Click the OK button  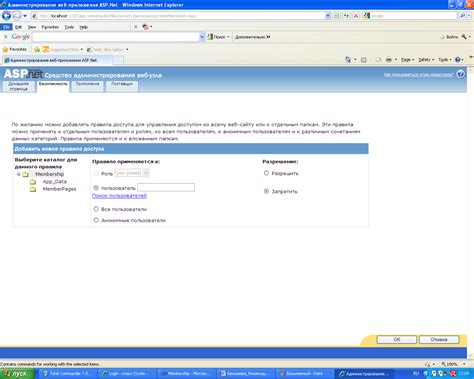coord(397,339)
